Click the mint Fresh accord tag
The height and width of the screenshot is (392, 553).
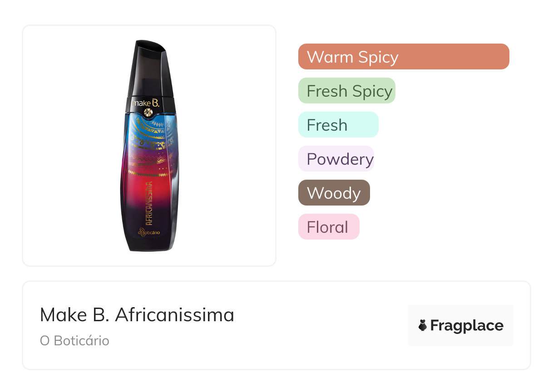pos(338,125)
